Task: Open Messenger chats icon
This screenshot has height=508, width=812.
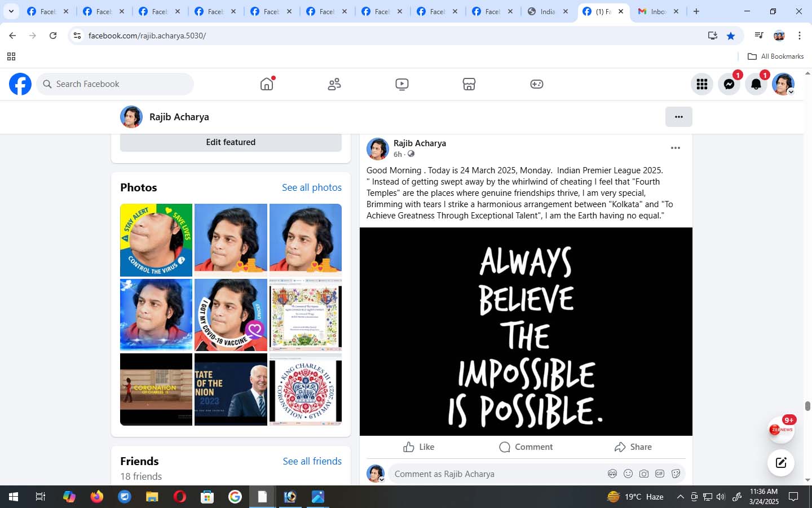Action: point(729,84)
